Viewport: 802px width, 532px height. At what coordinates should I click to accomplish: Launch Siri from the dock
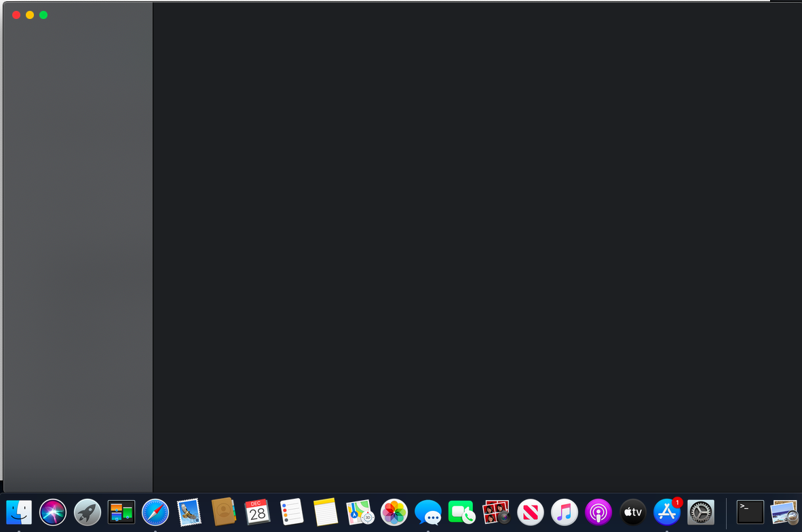pos(53,512)
